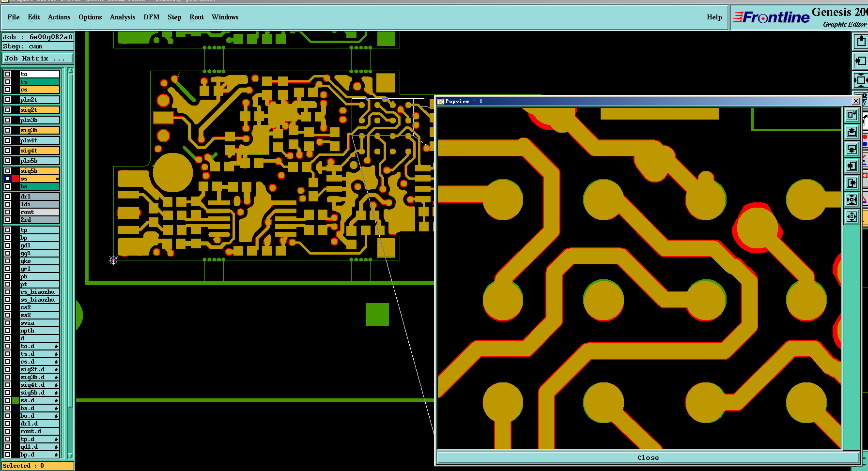
Task: Select the sig5b layer name
Action: coord(40,171)
